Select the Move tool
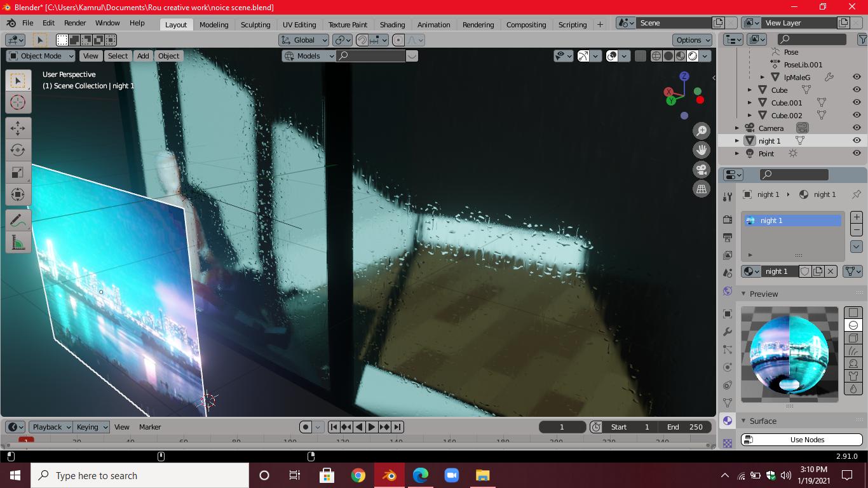The height and width of the screenshot is (488, 868). (x=18, y=128)
